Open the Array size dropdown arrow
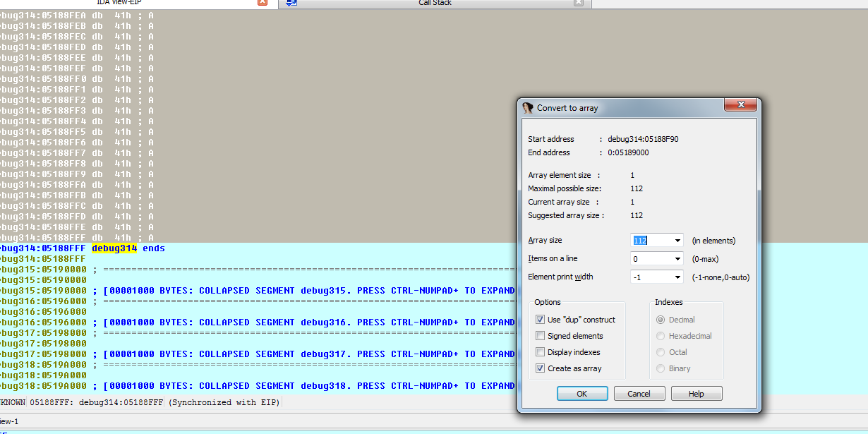This screenshot has height=434, width=868. (x=677, y=241)
